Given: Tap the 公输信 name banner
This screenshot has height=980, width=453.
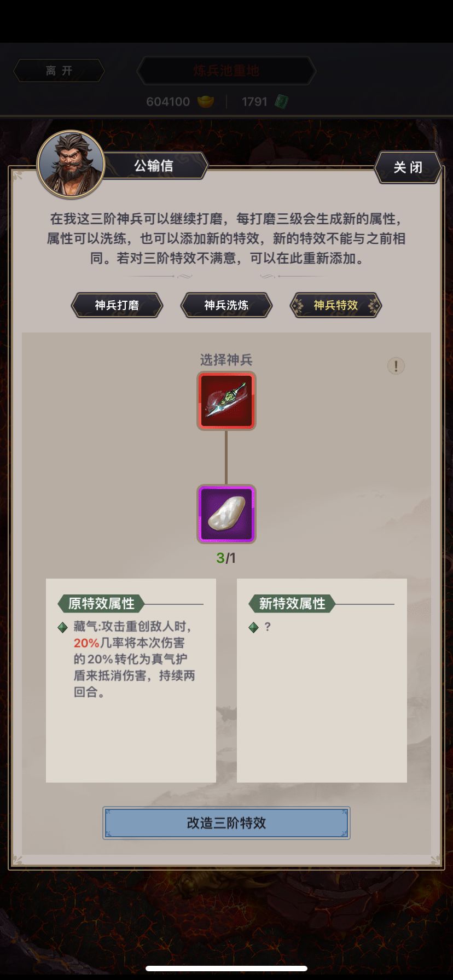Looking at the screenshot, I should click(154, 166).
